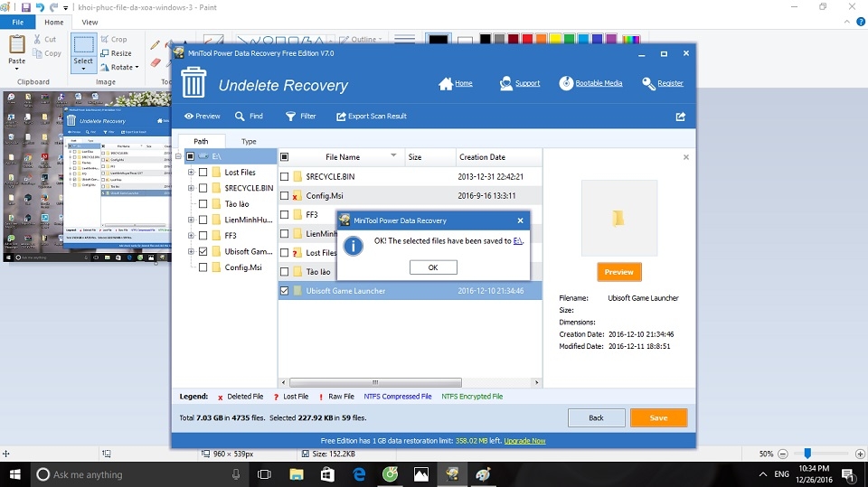Open the Store app from the taskbar
This screenshot has height=487, width=868.
(327, 474)
